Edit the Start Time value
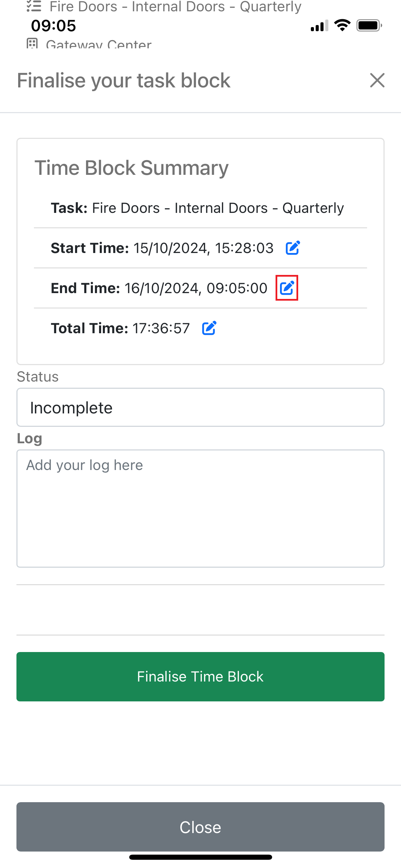Screen dimensions: 401x868 pyautogui.click(x=292, y=248)
